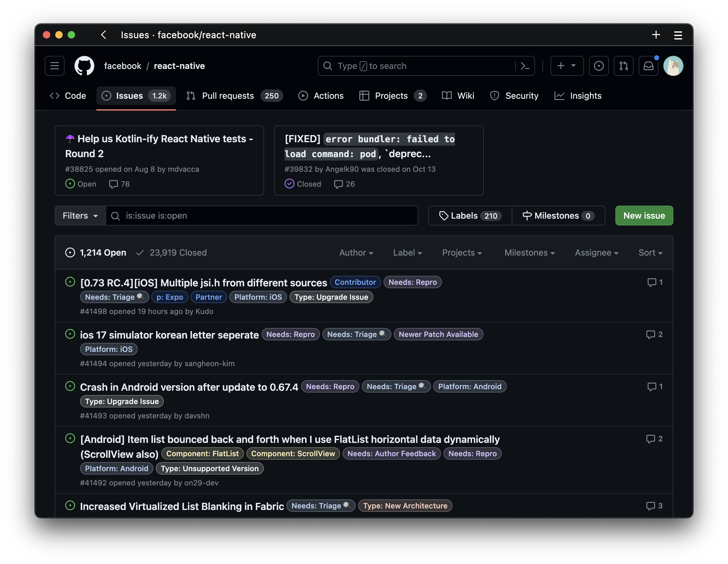The height and width of the screenshot is (564, 728).
Task: Click the user avatar icon
Action: (x=673, y=66)
